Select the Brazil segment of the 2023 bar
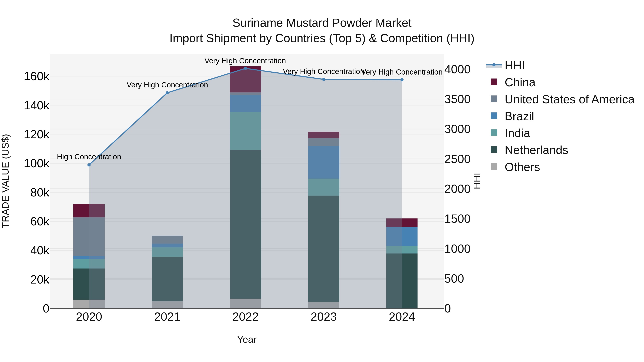The width and height of the screenshot is (644, 362). (323, 162)
